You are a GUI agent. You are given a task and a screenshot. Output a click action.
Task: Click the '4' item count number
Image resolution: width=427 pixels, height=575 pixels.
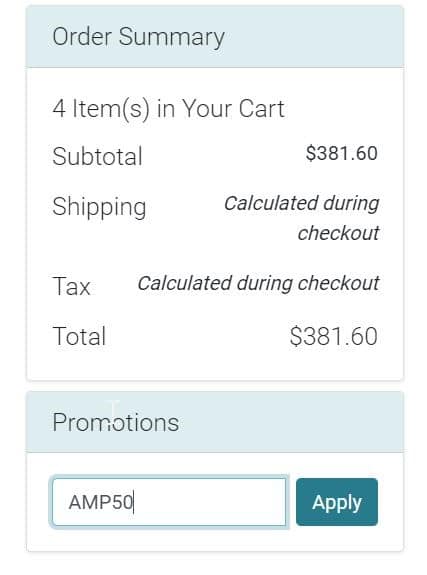pyautogui.click(x=59, y=109)
